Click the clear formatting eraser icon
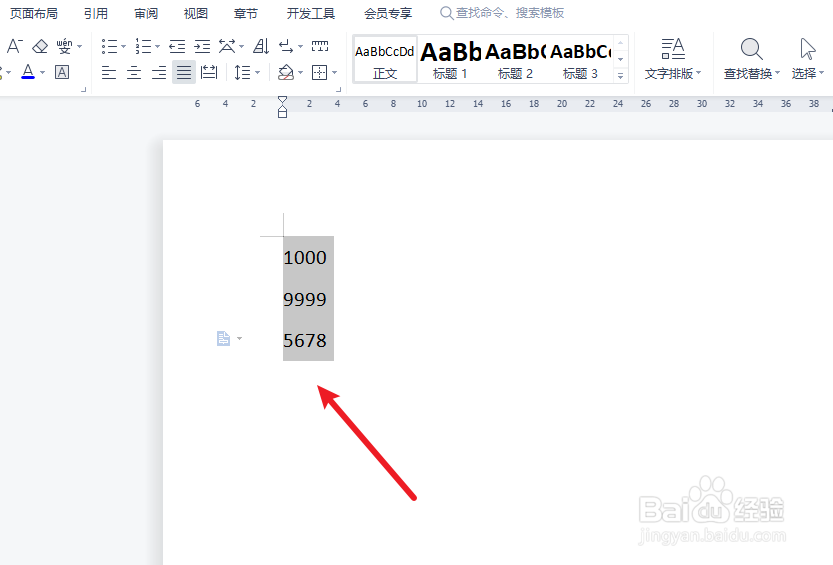Image resolution: width=833 pixels, height=565 pixels. point(40,46)
